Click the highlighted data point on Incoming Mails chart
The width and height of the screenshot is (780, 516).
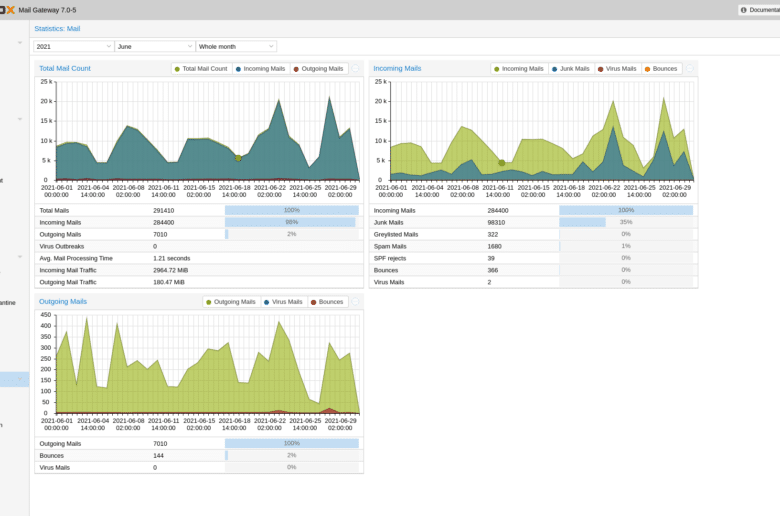(501, 163)
